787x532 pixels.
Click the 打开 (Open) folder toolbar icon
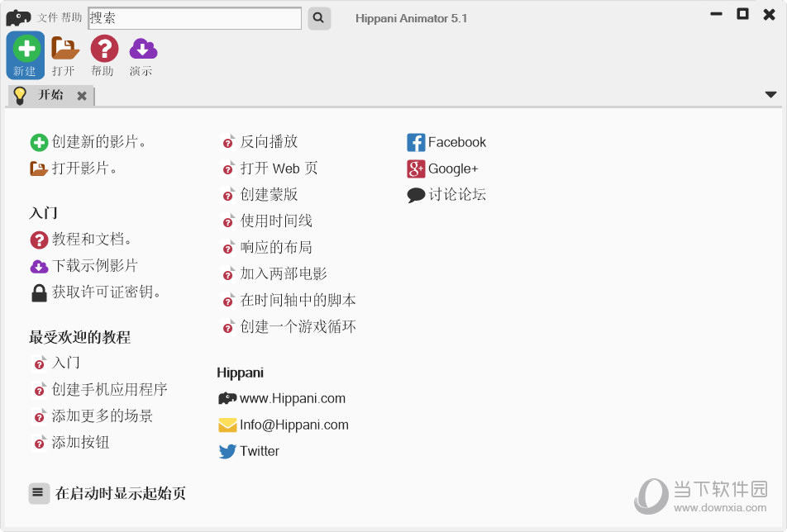tap(64, 49)
